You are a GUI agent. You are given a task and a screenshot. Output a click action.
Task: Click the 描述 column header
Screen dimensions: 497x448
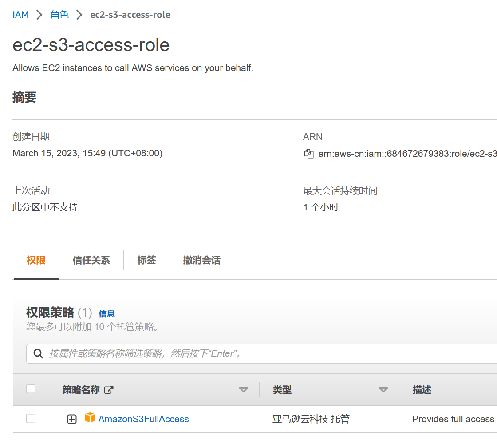point(422,390)
